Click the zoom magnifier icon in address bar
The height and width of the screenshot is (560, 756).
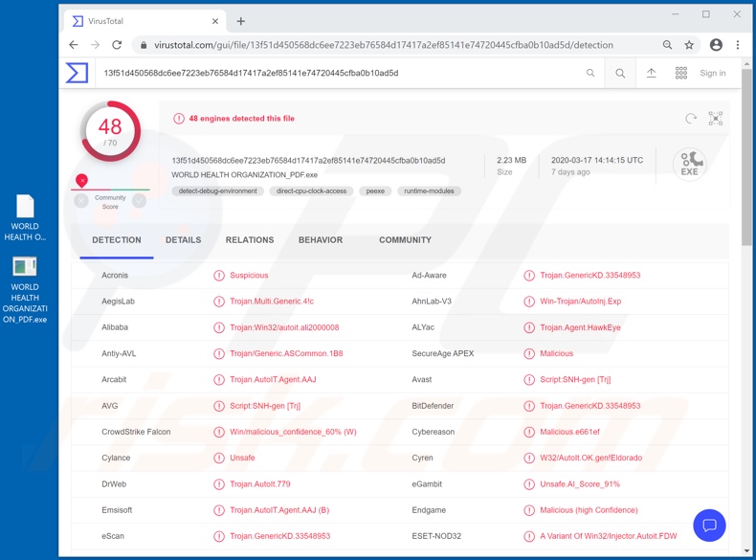(667, 45)
